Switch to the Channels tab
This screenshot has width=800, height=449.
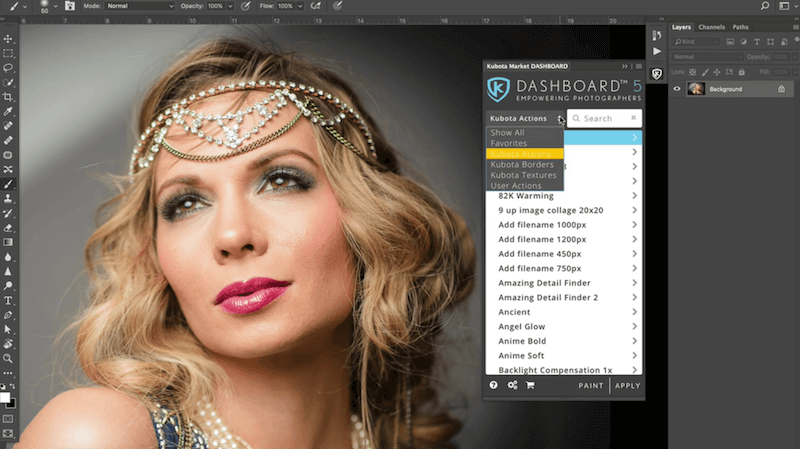[x=711, y=27]
